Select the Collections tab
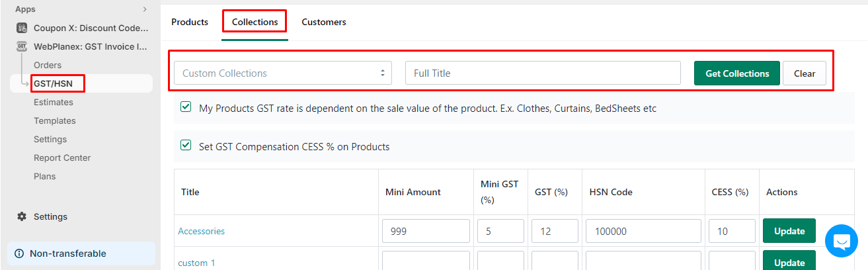This screenshot has height=270, width=868. [x=255, y=22]
